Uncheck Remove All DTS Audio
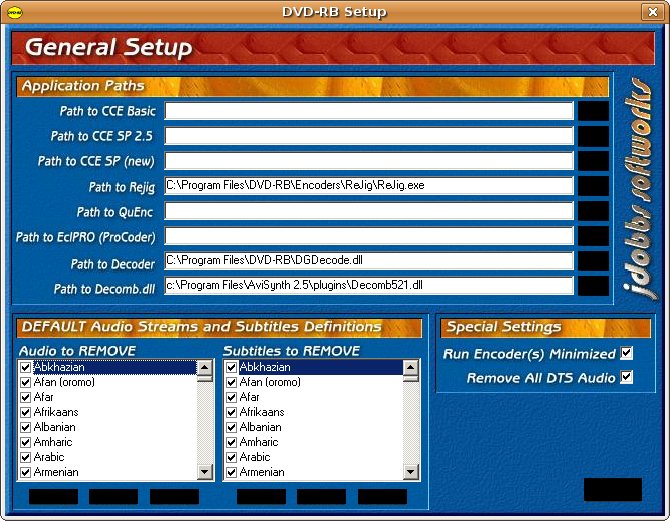Viewport: 670px width, 521px height. [x=627, y=377]
